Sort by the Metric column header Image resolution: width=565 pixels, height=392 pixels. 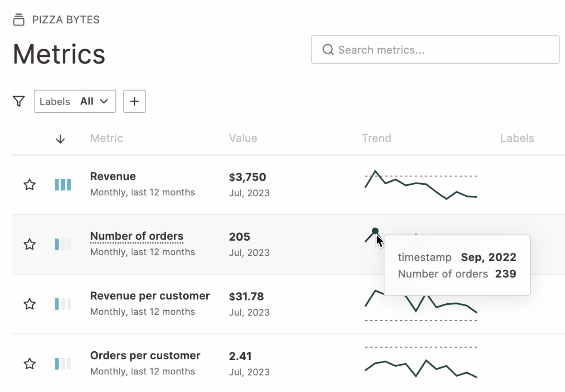(107, 138)
